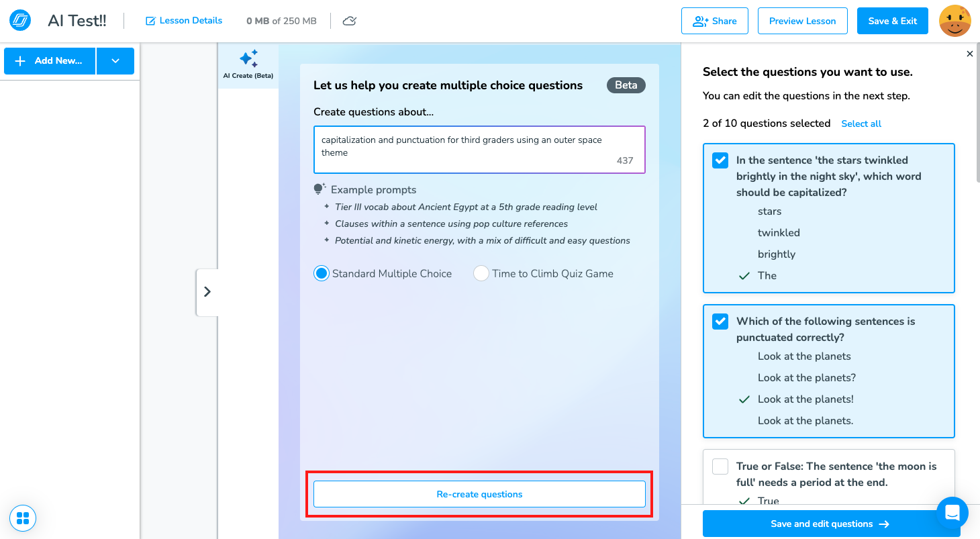Close the question selection panel
This screenshot has height=539, width=980.
(x=969, y=54)
